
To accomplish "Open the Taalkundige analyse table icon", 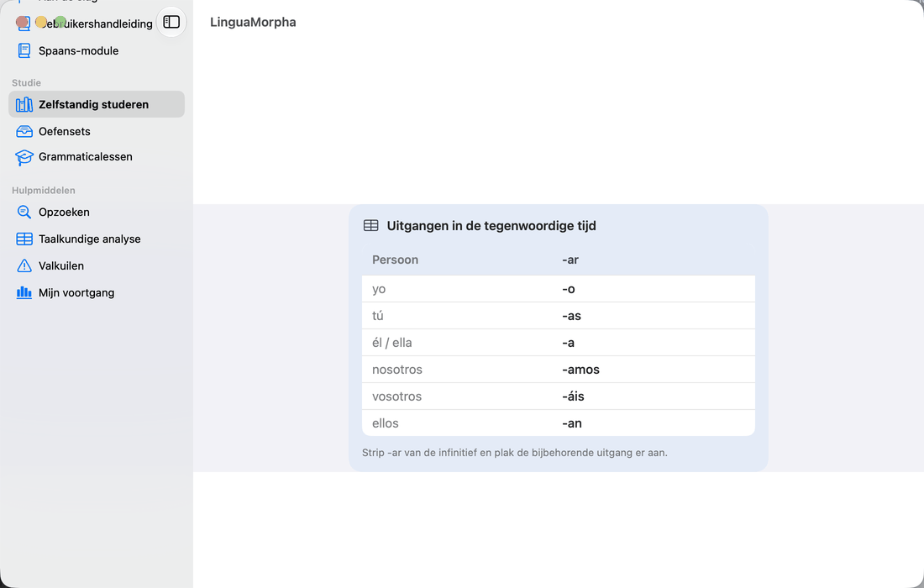I will pyautogui.click(x=24, y=239).
